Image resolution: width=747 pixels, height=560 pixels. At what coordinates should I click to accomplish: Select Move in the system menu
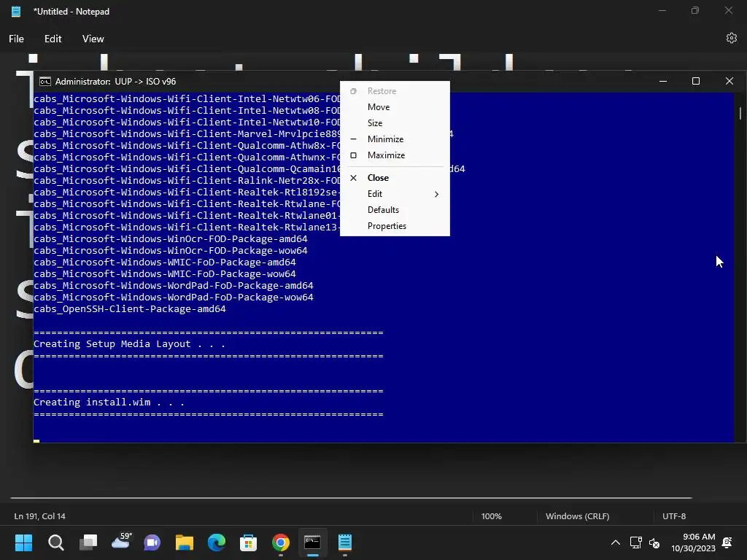coord(395,107)
